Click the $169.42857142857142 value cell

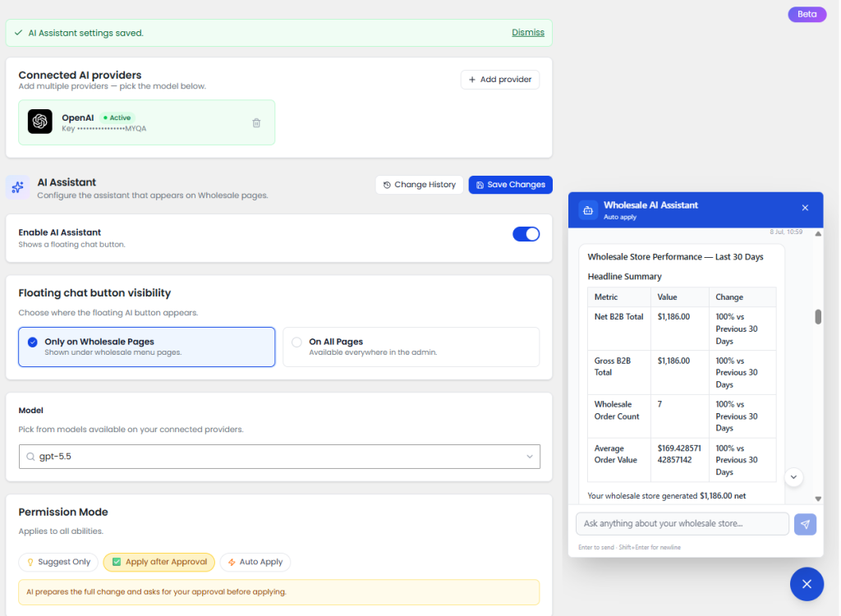tap(679, 461)
